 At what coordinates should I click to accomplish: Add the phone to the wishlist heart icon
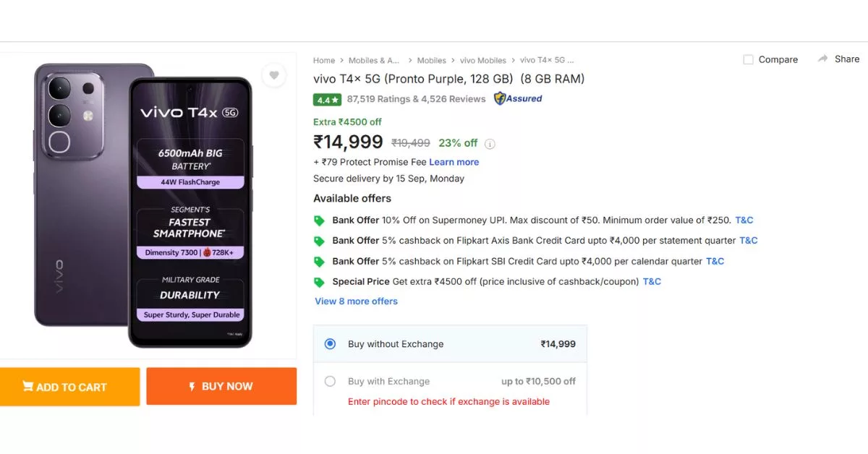tap(273, 75)
